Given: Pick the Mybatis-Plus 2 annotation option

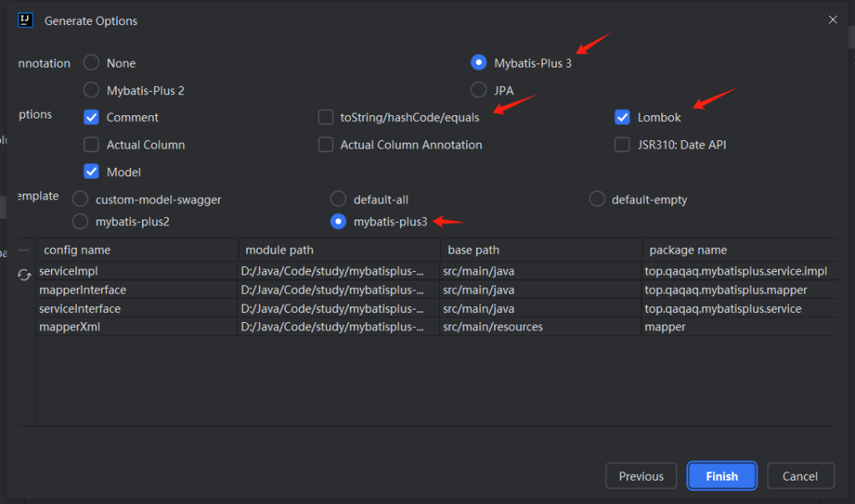Looking at the screenshot, I should coord(91,90).
